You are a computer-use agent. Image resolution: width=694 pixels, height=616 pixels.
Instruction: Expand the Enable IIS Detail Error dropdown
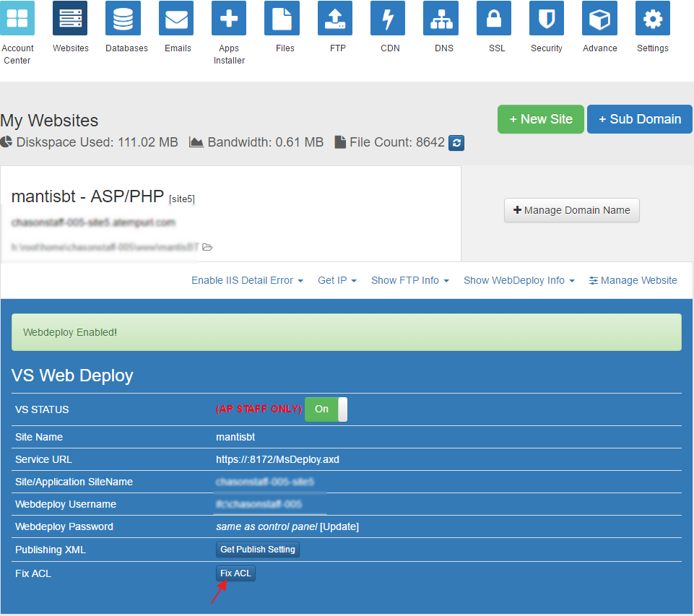[247, 280]
